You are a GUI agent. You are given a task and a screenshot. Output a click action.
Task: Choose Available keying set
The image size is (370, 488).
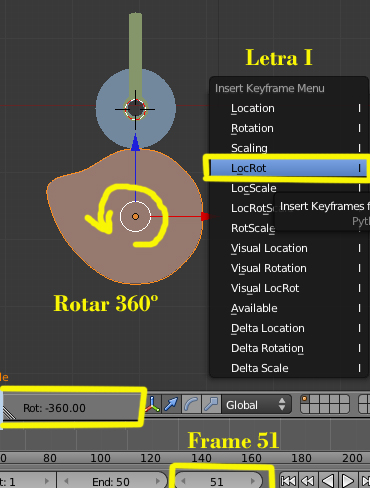click(289, 308)
